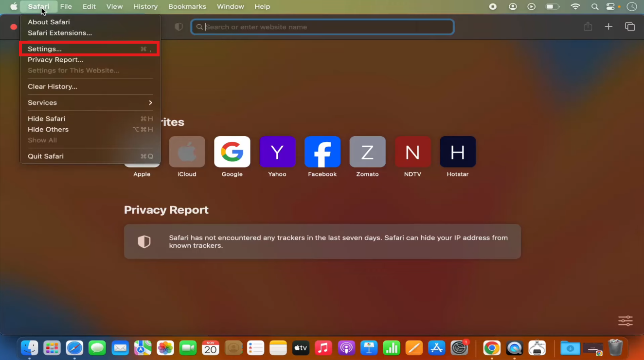The height and width of the screenshot is (360, 644).
Task: Open Calendar from the Dock
Action: 210,348
